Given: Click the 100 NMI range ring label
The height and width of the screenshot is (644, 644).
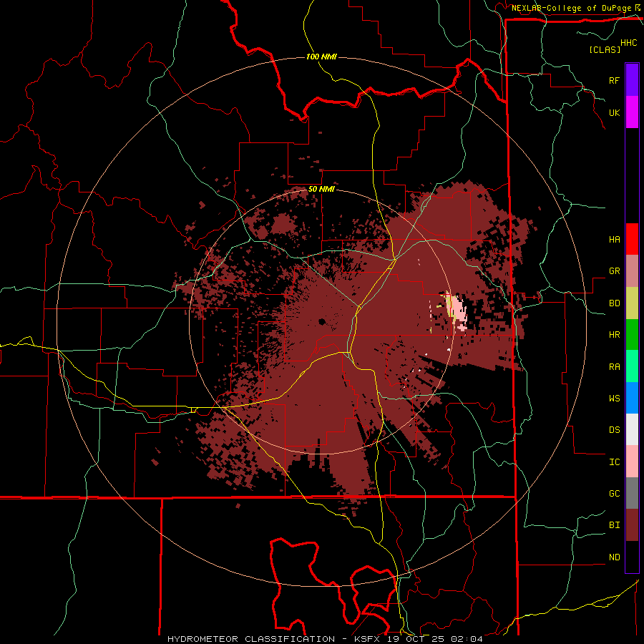Looking at the screenshot, I should pyautogui.click(x=321, y=57).
